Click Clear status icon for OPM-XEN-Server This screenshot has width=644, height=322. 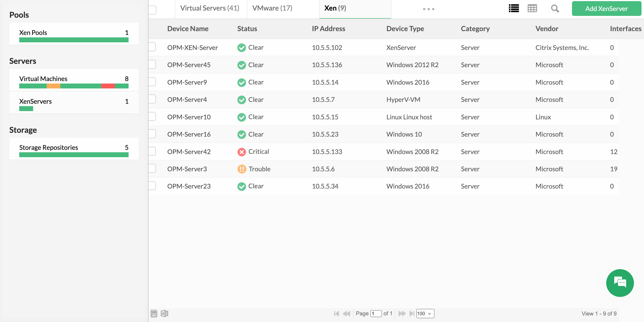tap(241, 47)
